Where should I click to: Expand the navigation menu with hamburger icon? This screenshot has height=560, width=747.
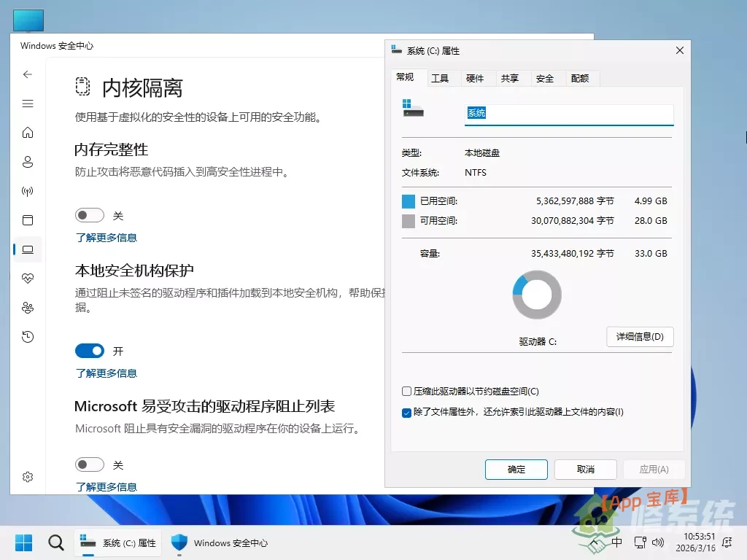28,104
